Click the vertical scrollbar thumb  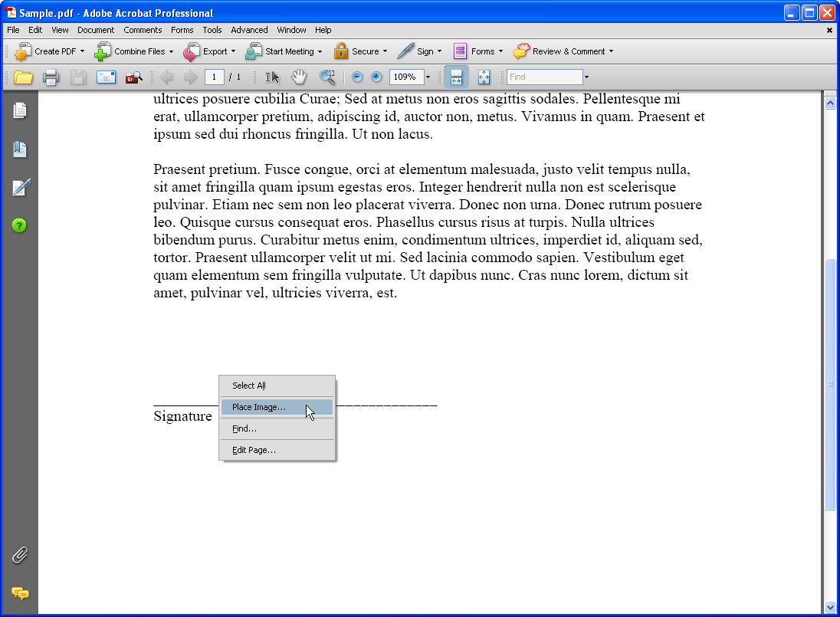coord(830,384)
